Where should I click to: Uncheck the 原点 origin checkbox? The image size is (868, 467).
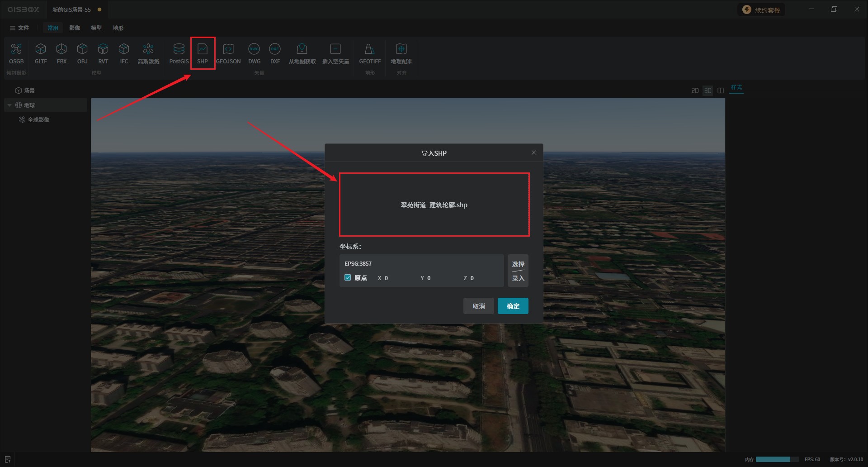(x=348, y=278)
